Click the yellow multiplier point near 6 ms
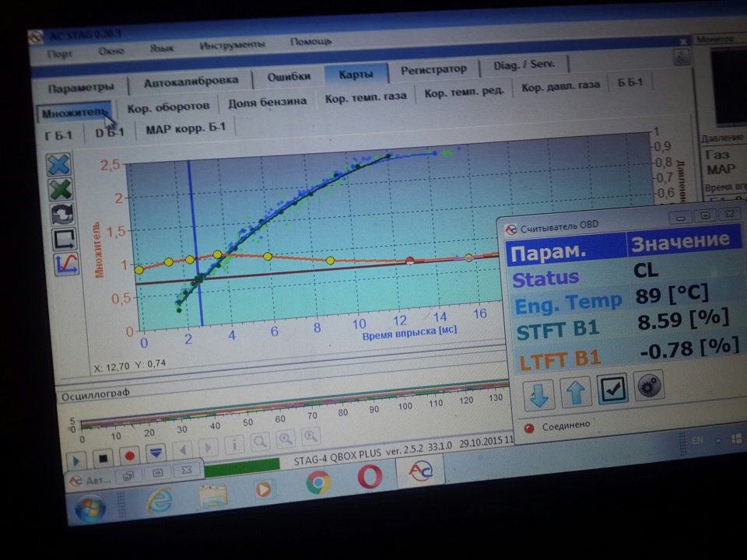The width and height of the screenshot is (747, 560). [267, 256]
